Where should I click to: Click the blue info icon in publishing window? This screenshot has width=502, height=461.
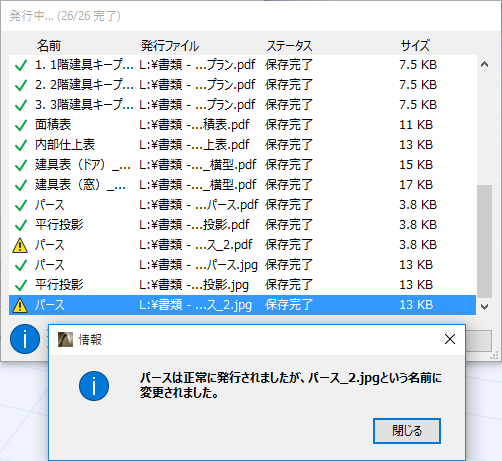(25, 339)
